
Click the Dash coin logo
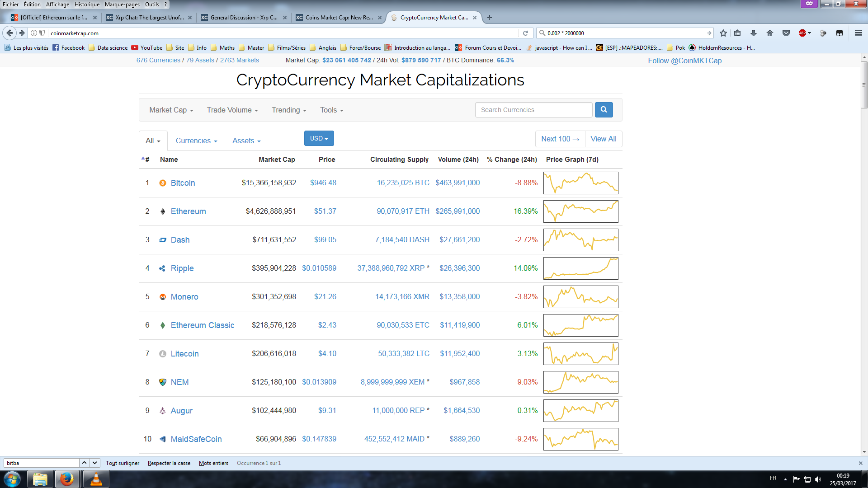163,240
